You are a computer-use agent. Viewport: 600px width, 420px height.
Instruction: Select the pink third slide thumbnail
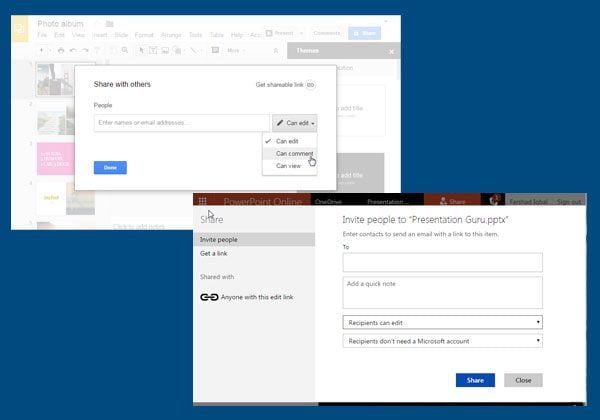[56, 159]
